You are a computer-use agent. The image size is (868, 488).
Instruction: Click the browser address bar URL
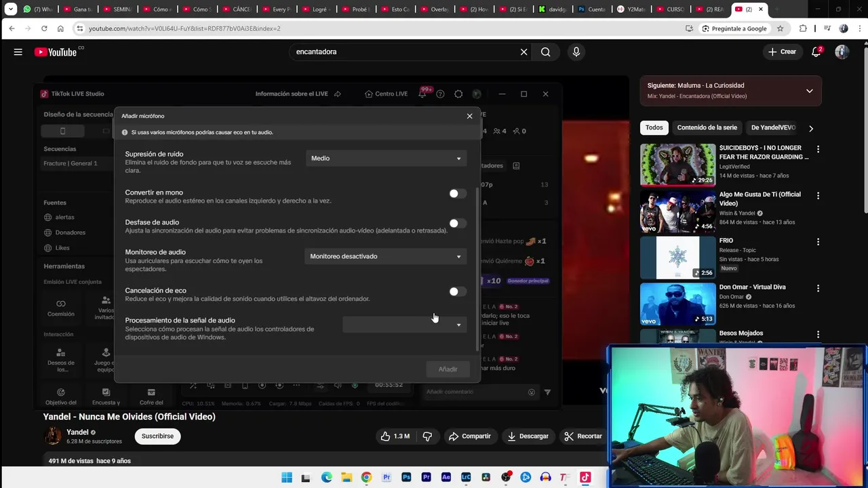click(184, 28)
